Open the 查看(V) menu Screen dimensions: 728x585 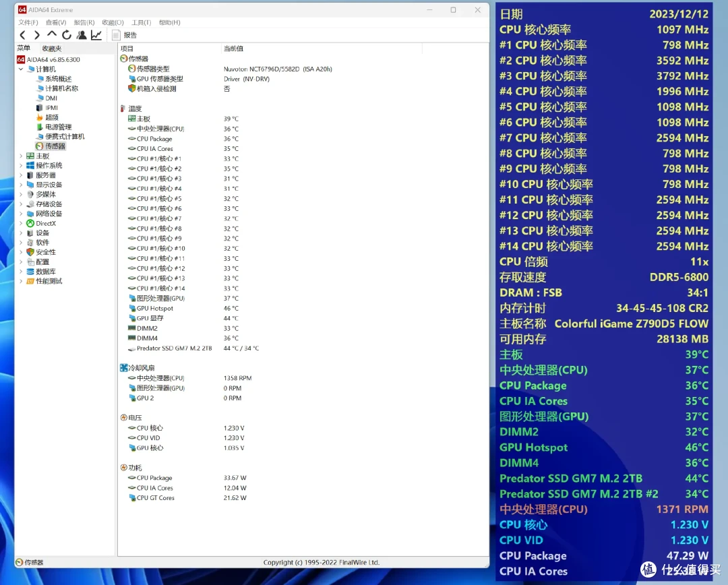[x=56, y=22]
